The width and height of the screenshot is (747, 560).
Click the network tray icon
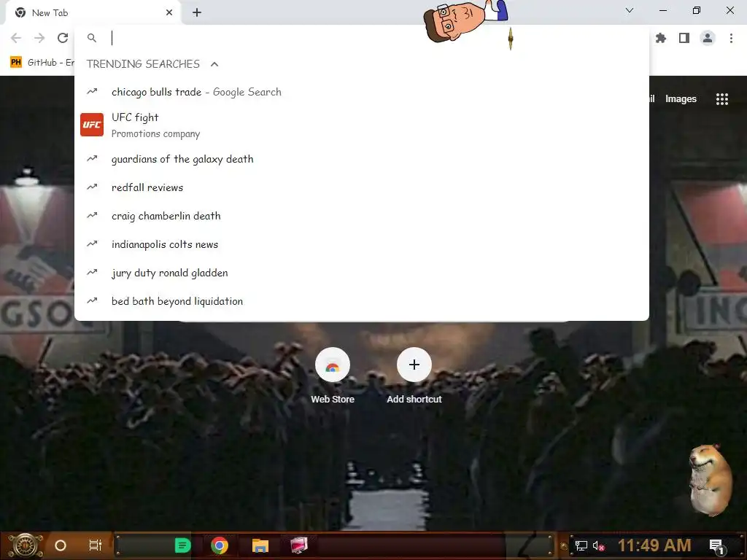coord(581,545)
